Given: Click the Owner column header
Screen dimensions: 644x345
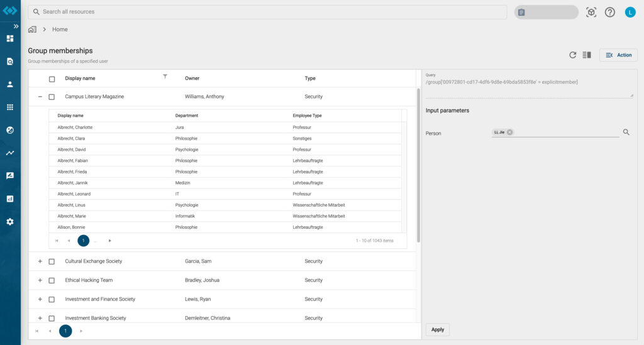Looking at the screenshot, I should [192, 79].
